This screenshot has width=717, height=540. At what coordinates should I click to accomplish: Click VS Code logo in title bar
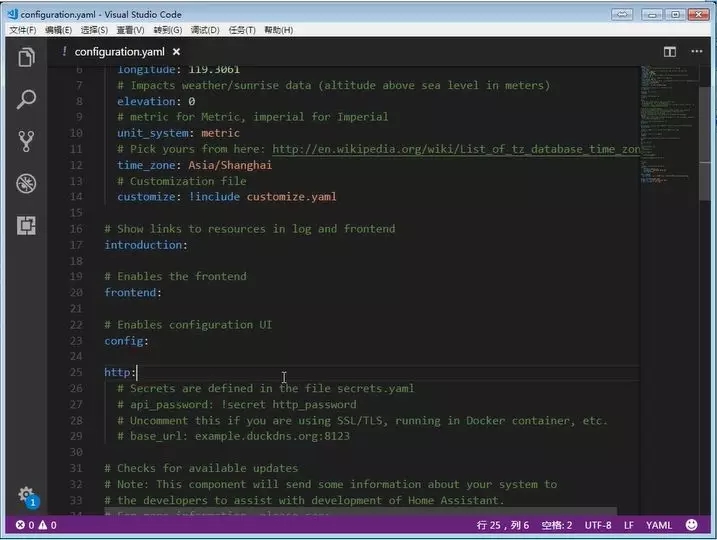(x=13, y=14)
